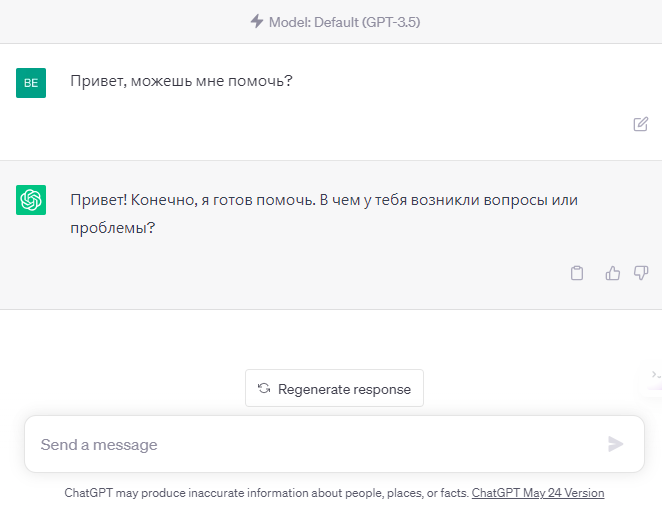Screen dimensions: 662x516
Task: Give the response a thumbs up
Action: click(x=613, y=273)
